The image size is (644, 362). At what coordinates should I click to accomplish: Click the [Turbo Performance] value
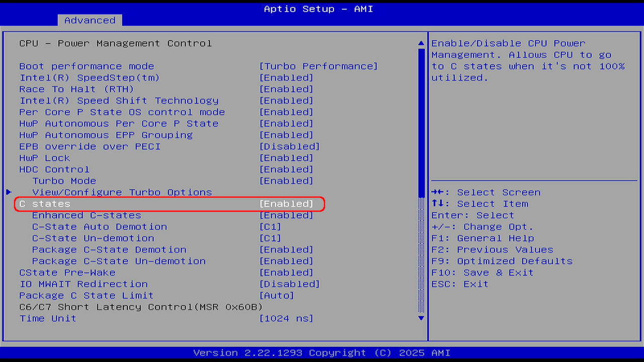(318, 66)
